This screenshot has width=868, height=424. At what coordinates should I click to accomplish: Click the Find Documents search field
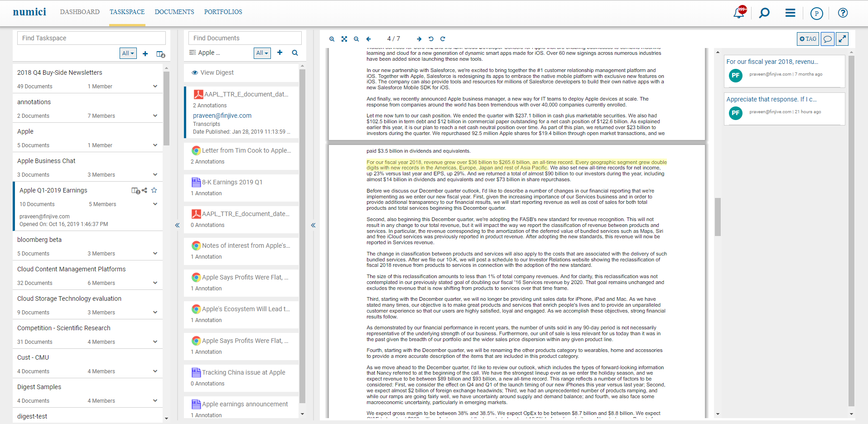[245, 38]
